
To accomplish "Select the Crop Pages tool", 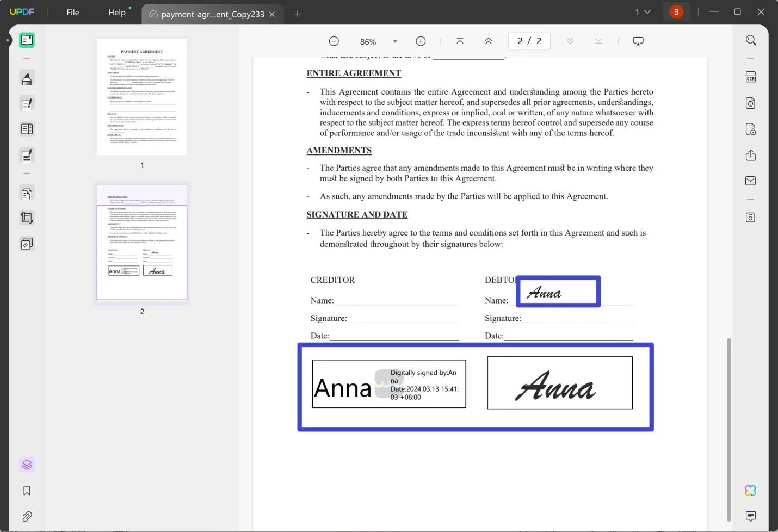I will coord(27,218).
